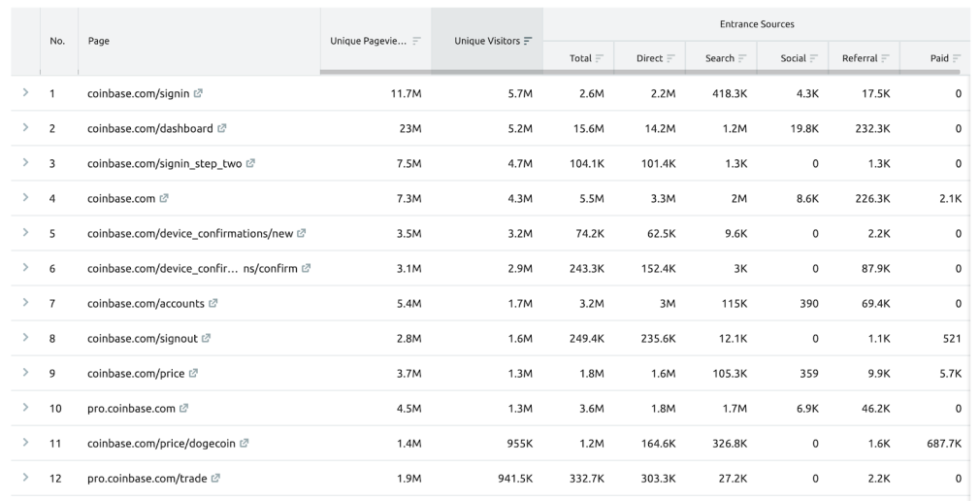Click external link icon next to pro.coinbase.com/trade
This screenshot has height=501, width=980.
(x=215, y=478)
